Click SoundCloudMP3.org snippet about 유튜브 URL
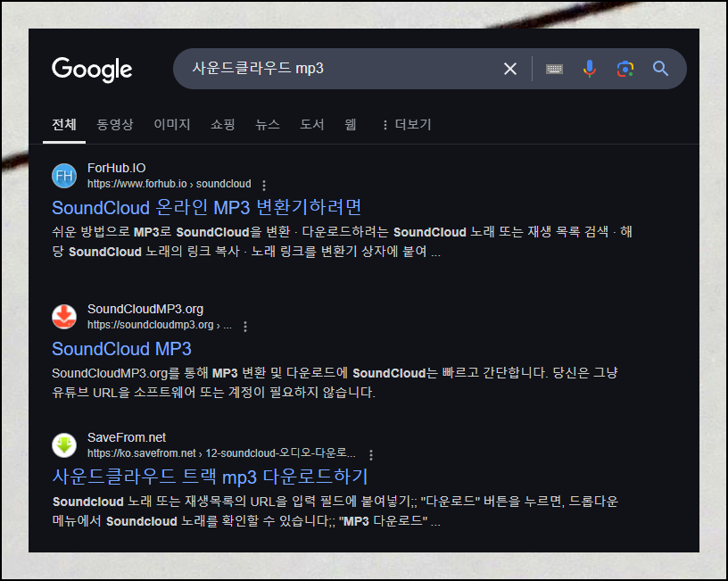 335,383
